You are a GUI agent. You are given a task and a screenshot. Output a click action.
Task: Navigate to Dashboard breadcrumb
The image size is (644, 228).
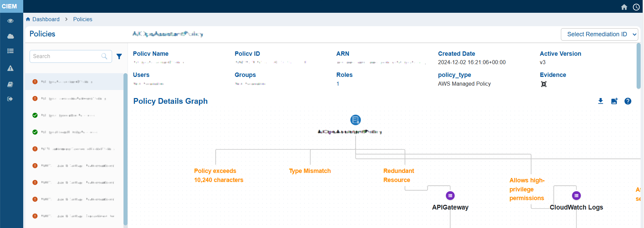tap(46, 19)
